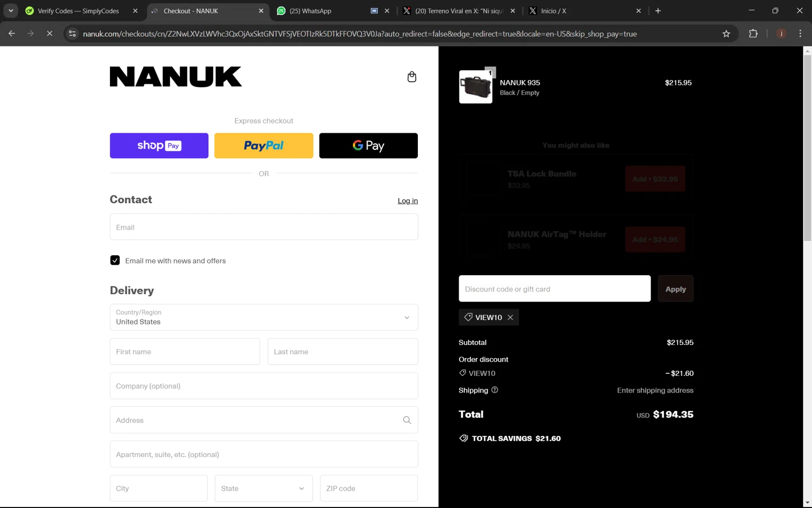Open the tab search dropdown arrow
Image resolution: width=812 pixels, height=508 pixels.
coord(11,11)
